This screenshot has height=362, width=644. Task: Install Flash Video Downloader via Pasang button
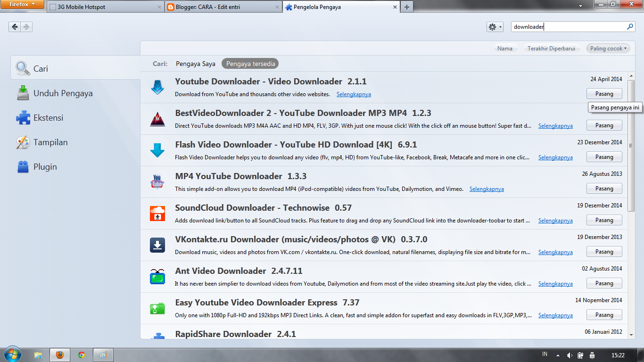pos(604,156)
